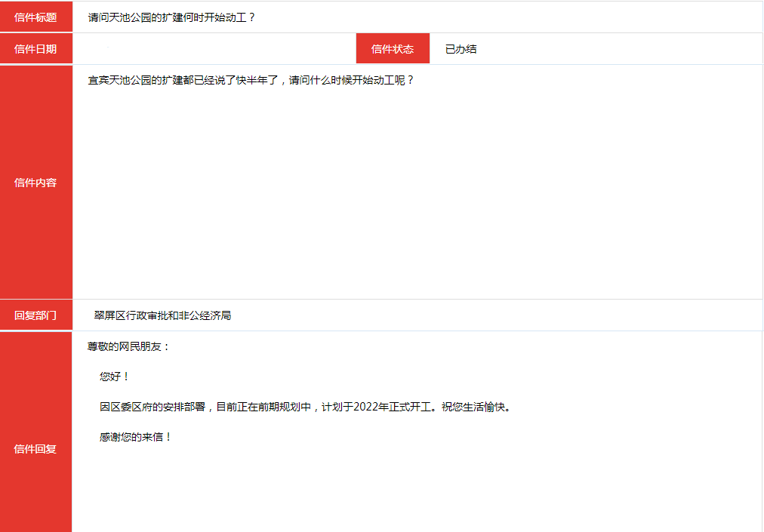Screen dimensions: 764x532
Task: Click the letter content sentence starting 宜宾天池公园
Action: tap(251, 80)
